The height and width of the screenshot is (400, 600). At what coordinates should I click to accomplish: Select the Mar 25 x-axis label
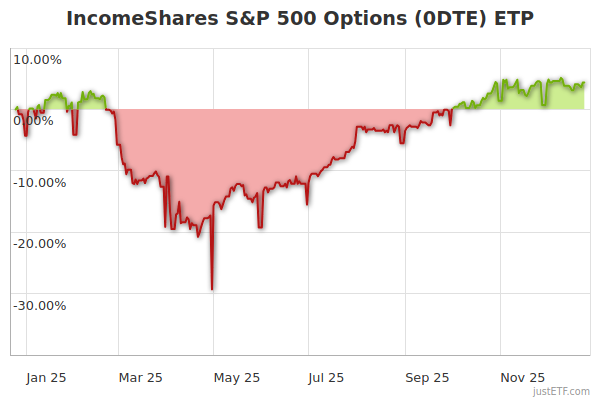[x=140, y=377]
